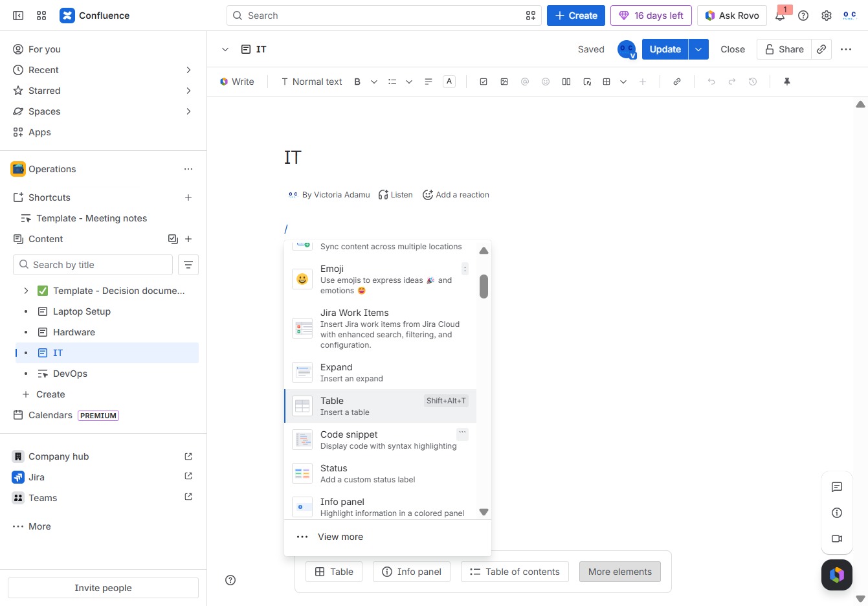Select Table from the slash menu
The image size is (868, 606).
(381, 406)
